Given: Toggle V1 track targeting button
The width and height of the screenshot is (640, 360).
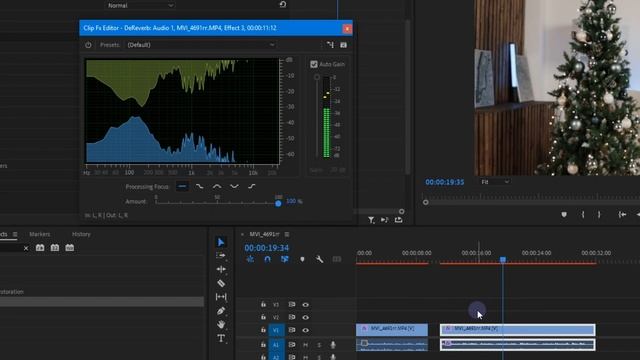Looking at the screenshot, I should point(276,330).
